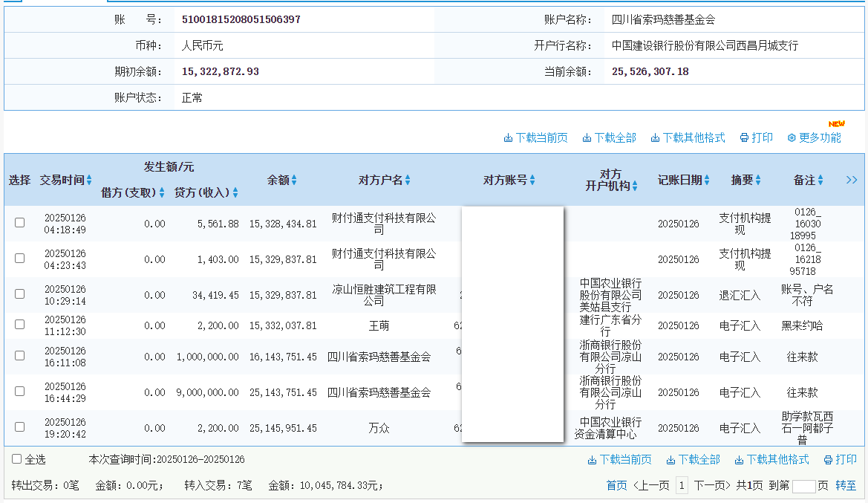The height and width of the screenshot is (503, 868).
Task: Go to 首页 first page
Action: click(x=617, y=486)
